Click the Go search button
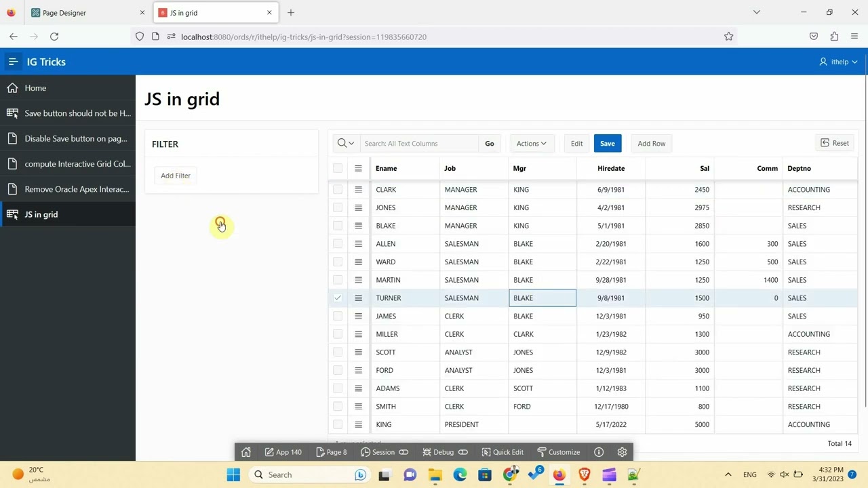The image size is (868, 488). coord(490,143)
